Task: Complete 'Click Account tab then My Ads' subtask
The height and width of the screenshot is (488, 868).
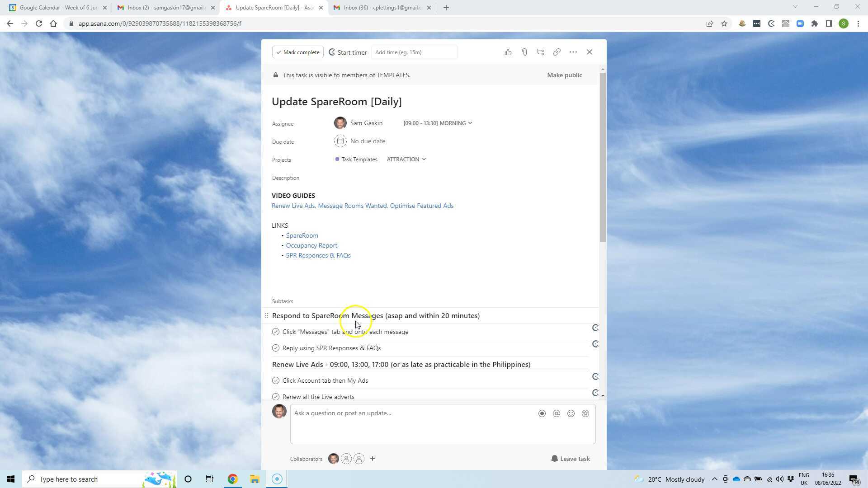Action: tap(276, 380)
